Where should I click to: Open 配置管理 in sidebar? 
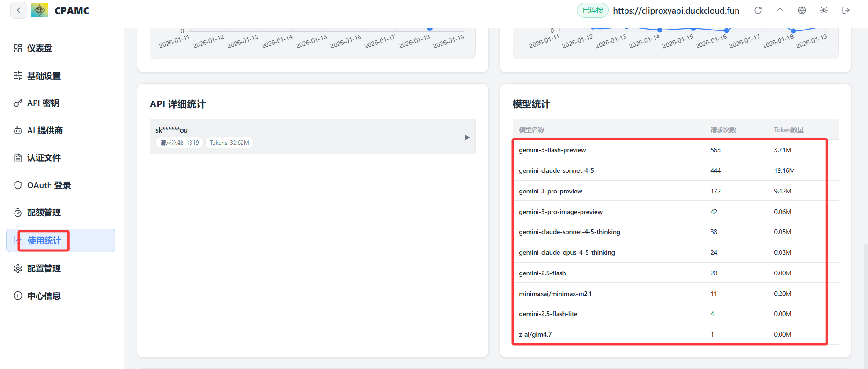coord(60,268)
